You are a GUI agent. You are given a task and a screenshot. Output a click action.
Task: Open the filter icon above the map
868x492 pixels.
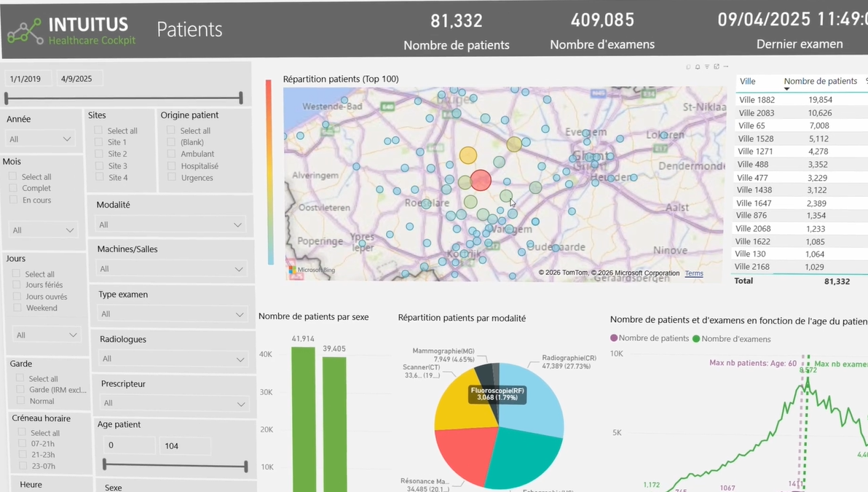click(707, 66)
